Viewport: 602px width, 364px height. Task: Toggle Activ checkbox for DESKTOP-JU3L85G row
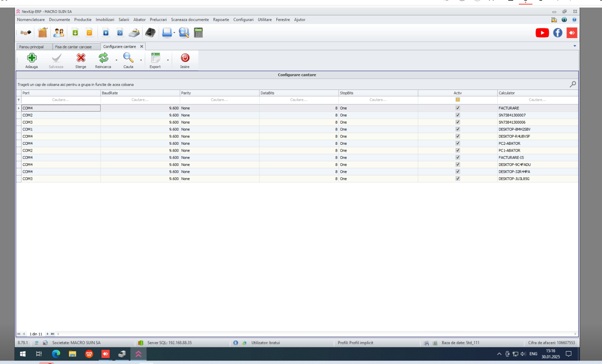(x=458, y=179)
